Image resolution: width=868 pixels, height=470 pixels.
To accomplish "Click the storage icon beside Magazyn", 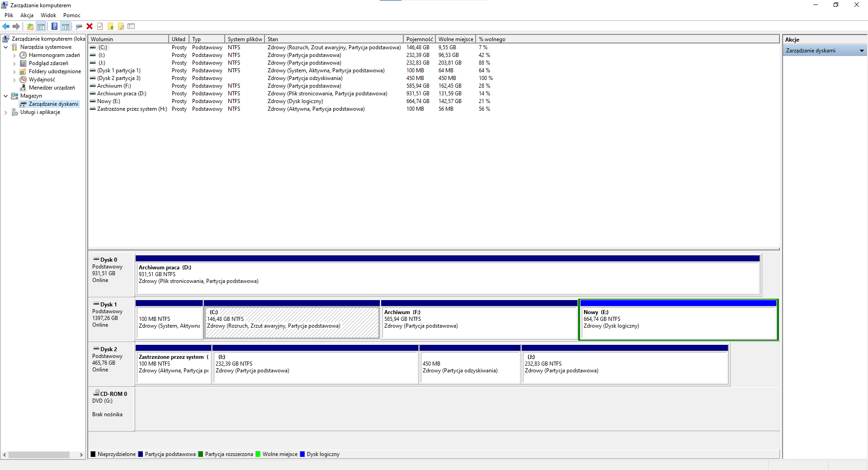I will click(x=14, y=96).
